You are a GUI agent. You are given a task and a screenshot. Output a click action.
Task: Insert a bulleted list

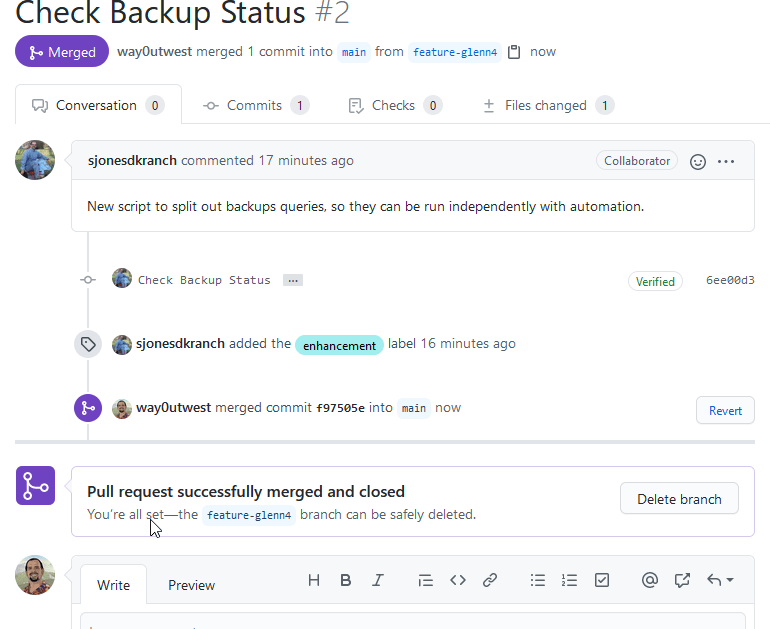point(538,580)
